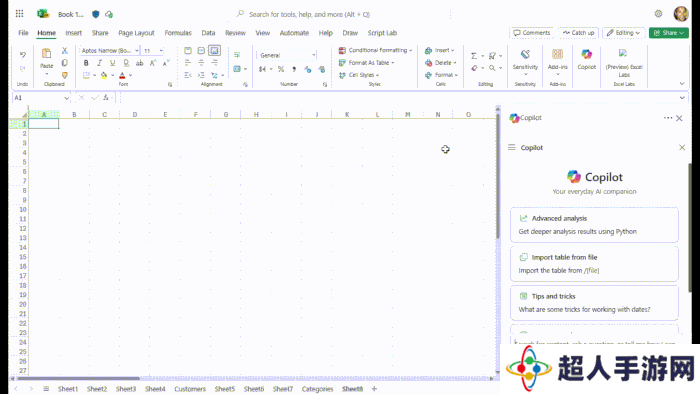
Task: Toggle Strikethrough formatting
Action: [x=140, y=63]
